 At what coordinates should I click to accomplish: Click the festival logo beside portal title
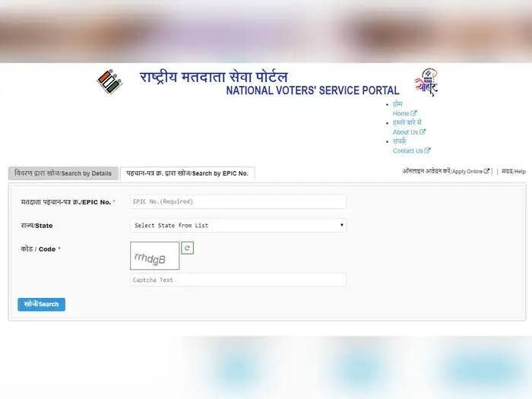tap(426, 82)
